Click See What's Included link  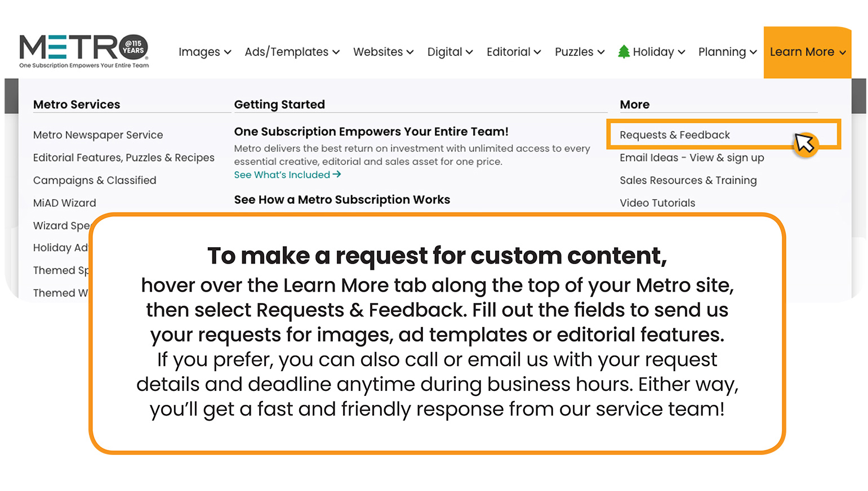click(282, 175)
